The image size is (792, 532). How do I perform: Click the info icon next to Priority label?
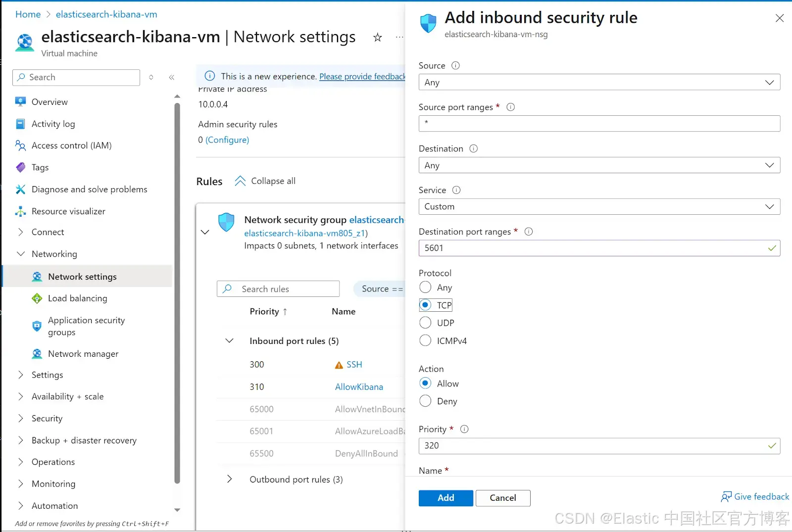point(464,429)
